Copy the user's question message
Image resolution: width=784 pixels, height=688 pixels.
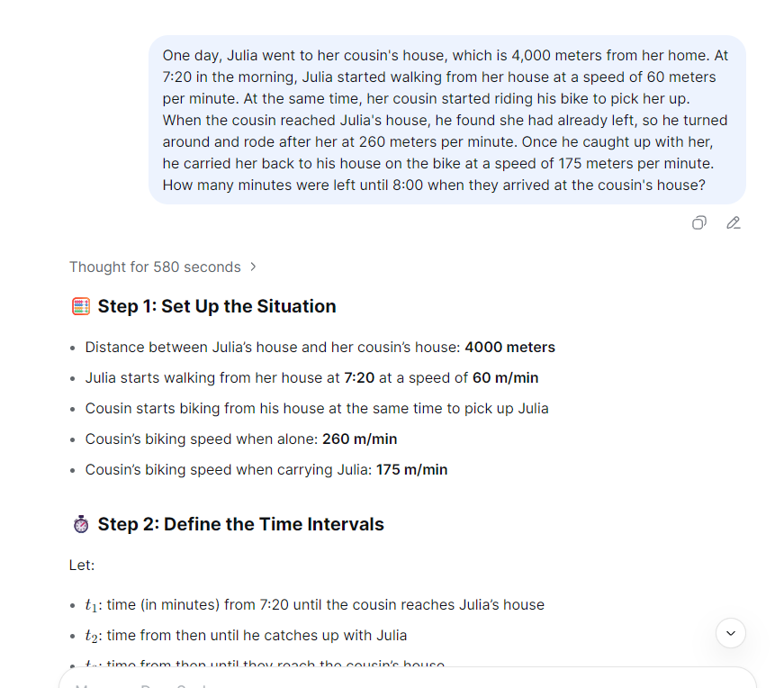coord(699,222)
